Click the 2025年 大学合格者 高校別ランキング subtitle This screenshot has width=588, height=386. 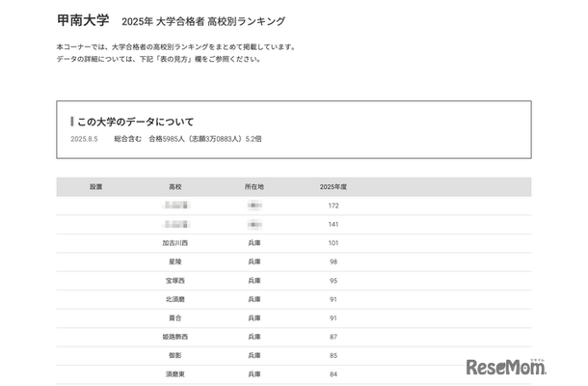pyautogui.click(x=203, y=21)
